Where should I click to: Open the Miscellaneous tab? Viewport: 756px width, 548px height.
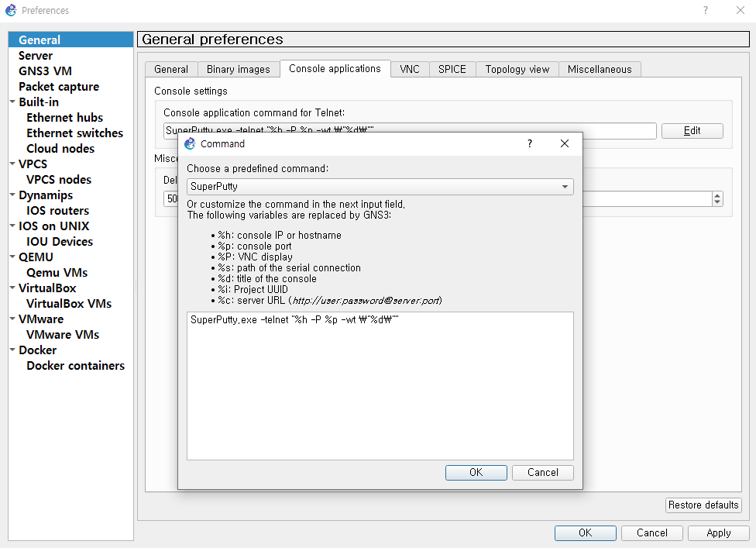point(600,70)
